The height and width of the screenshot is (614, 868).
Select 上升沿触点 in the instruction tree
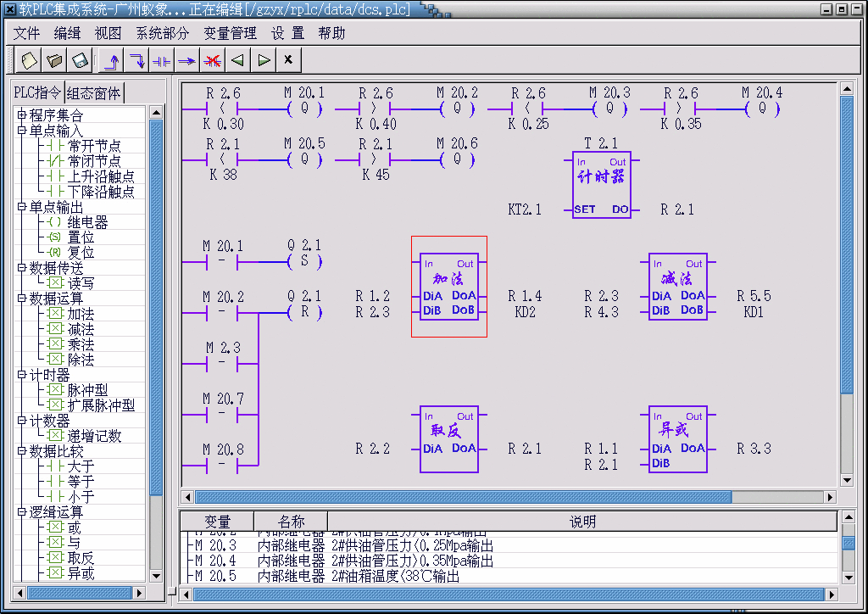[101, 176]
